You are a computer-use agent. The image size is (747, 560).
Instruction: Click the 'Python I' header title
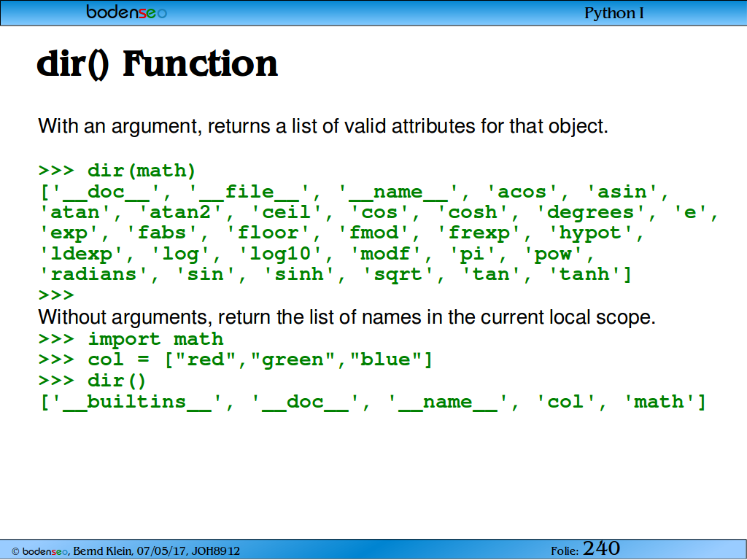[614, 13]
